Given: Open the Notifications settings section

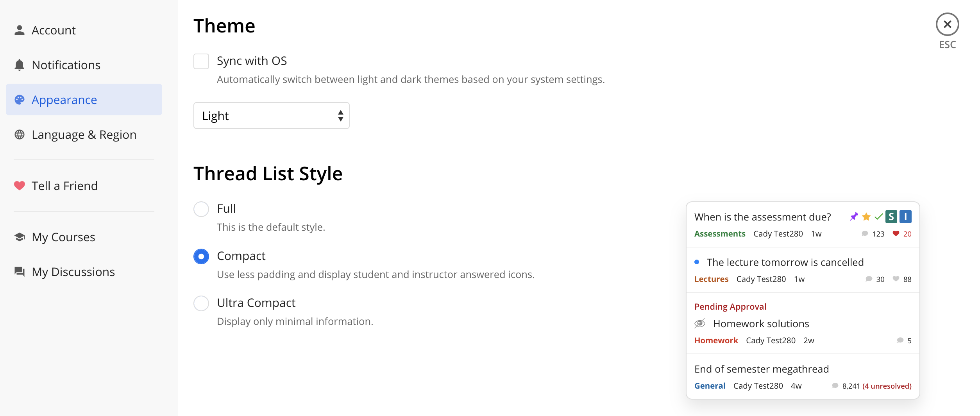Looking at the screenshot, I should pos(66,65).
